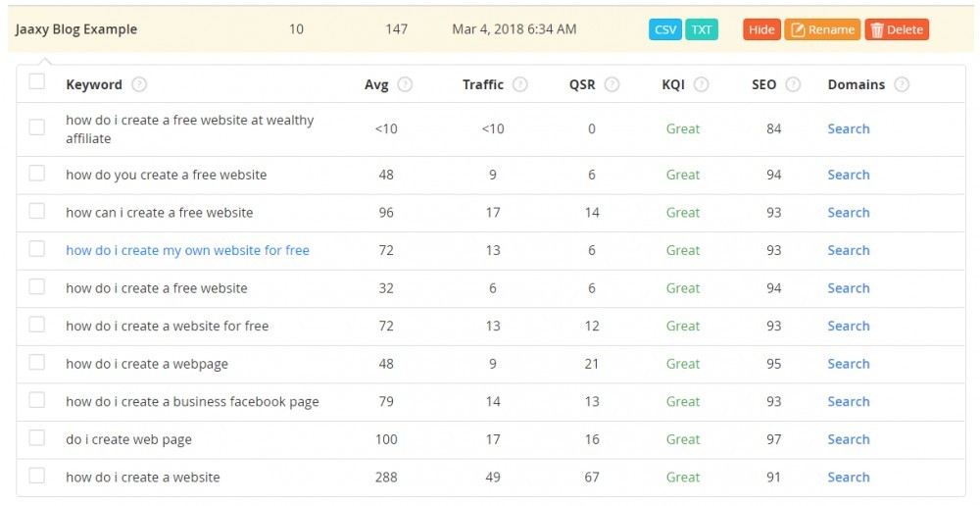Viewport: 980px width, 506px height.
Task: Click the help icon beside Avg column
Action: tap(405, 84)
